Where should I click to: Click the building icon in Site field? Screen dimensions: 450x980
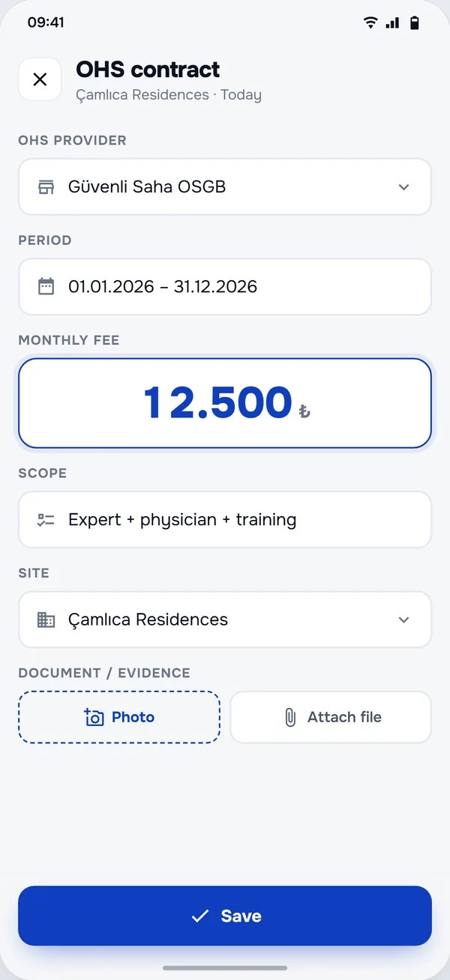pyautogui.click(x=46, y=620)
